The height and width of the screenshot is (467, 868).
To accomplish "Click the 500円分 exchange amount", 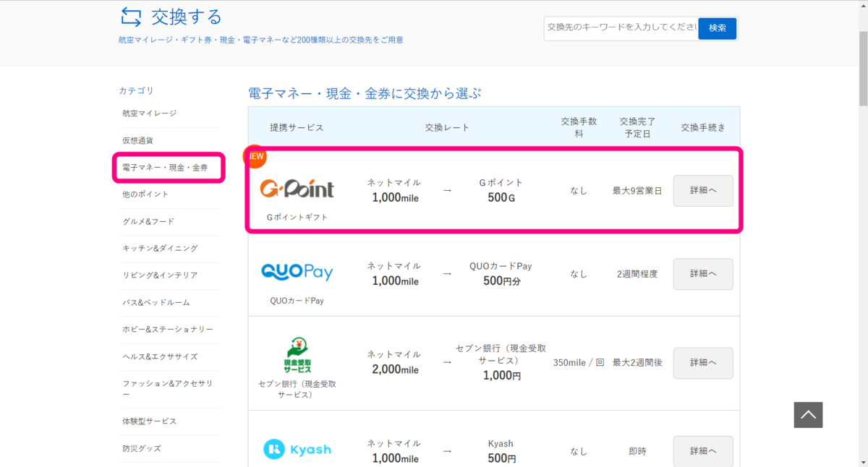I will point(501,280).
